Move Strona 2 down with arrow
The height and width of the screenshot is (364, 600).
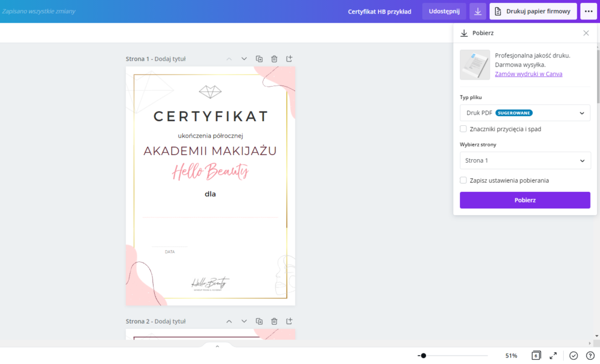coord(244,321)
